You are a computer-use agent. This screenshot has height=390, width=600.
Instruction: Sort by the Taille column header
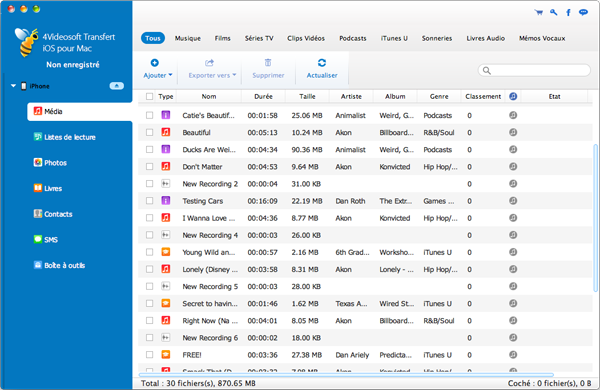(307, 96)
